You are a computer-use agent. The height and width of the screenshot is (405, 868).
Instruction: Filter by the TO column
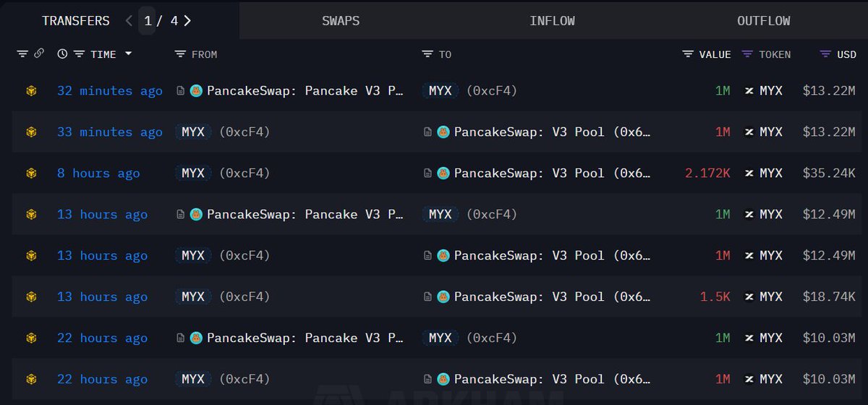coord(427,54)
